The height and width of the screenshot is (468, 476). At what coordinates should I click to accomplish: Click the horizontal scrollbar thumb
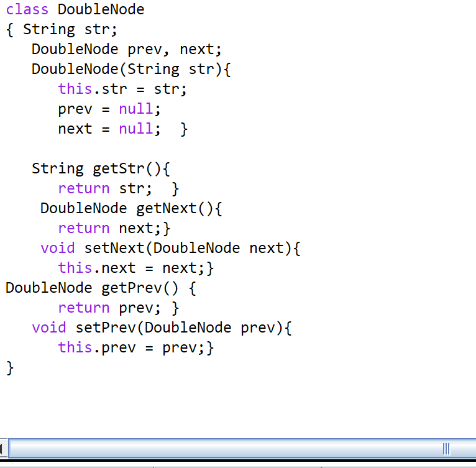[x=242, y=449]
